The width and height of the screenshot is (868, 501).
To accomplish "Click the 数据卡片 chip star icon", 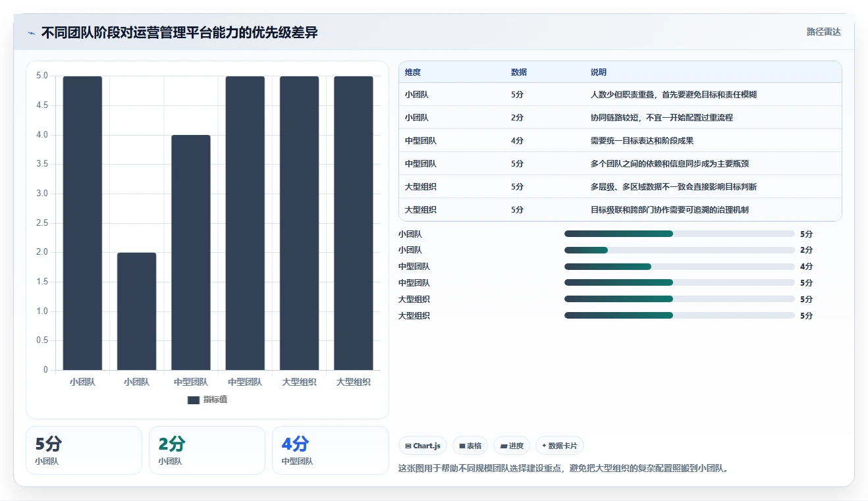I will (544, 446).
